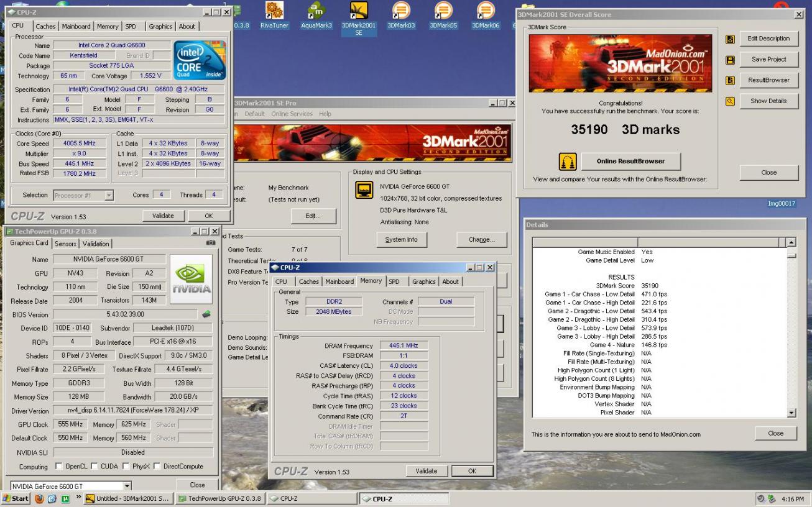This screenshot has height=507, width=812.
Task: Open the SPD tab in the memory CPU-Z window
Action: [x=394, y=281]
